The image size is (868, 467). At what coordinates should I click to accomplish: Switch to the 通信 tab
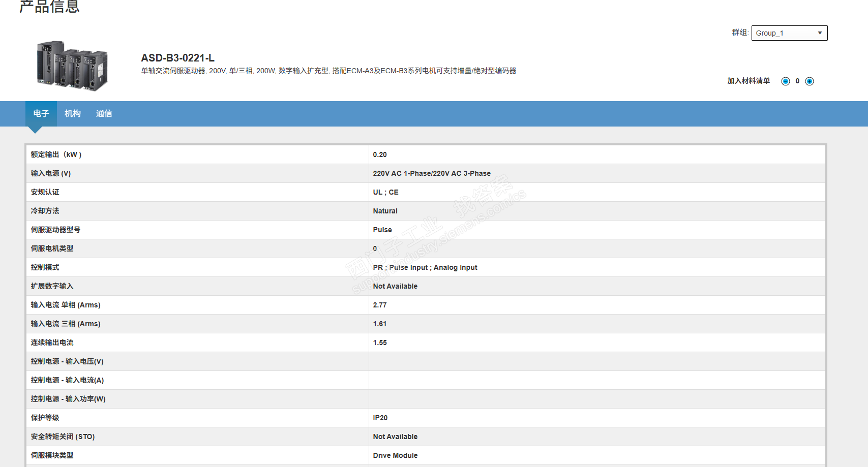tap(104, 113)
